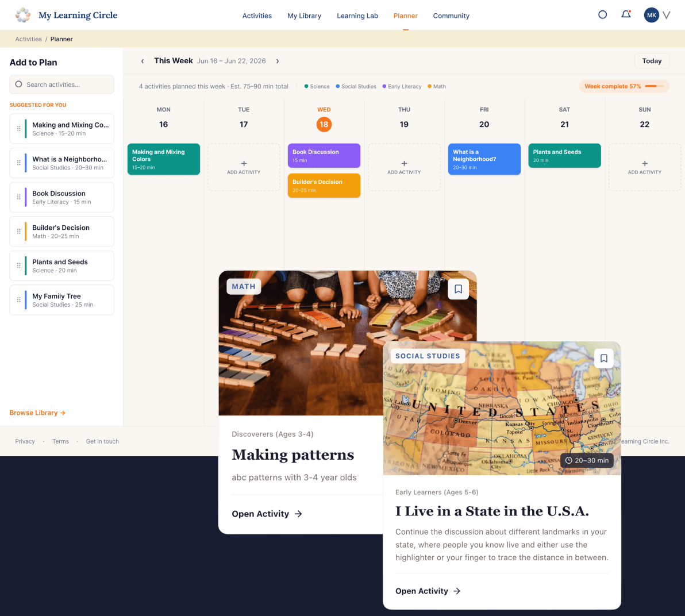The image size is (685, 616).
Task: Click plus icon on Tuesday 17 slot
Action: [x=244, y=163]
